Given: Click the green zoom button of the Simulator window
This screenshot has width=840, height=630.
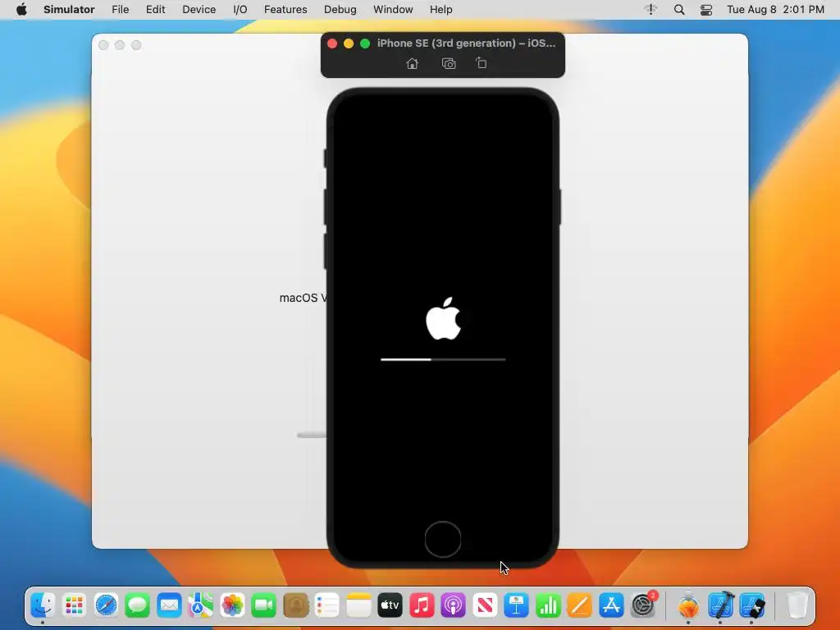Looking at the screenshot, I should [x=365, y=43].
